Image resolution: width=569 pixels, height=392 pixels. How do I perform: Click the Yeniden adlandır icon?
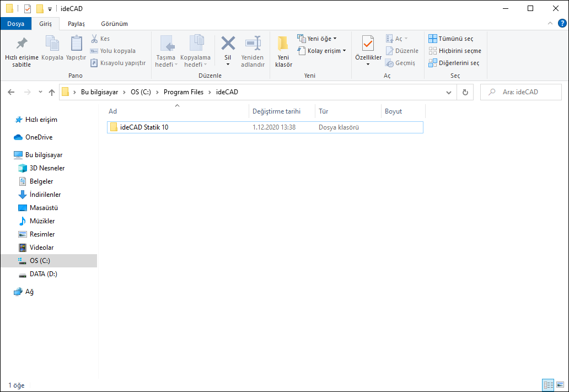253,44
